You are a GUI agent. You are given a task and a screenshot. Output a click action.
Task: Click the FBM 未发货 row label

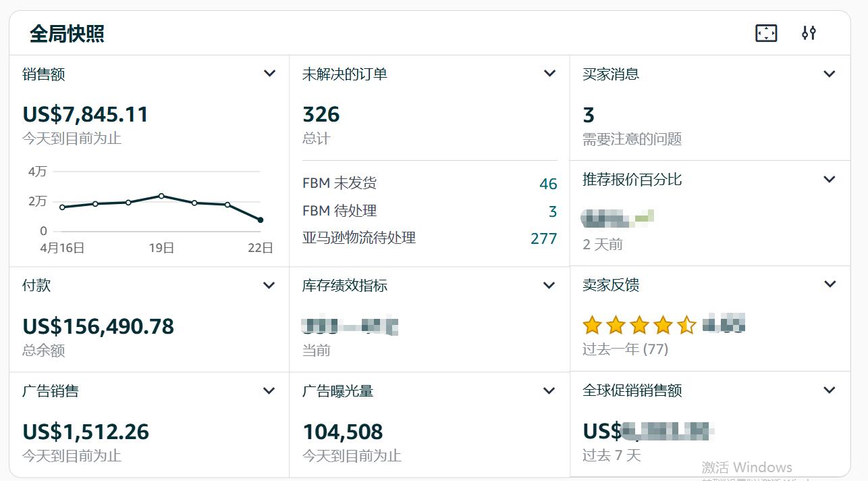point(340,183)
